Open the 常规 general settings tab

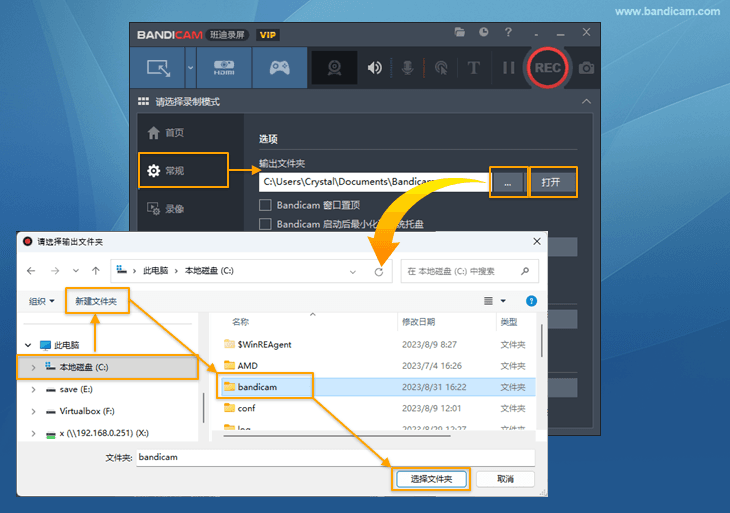[x=183, y=170]
